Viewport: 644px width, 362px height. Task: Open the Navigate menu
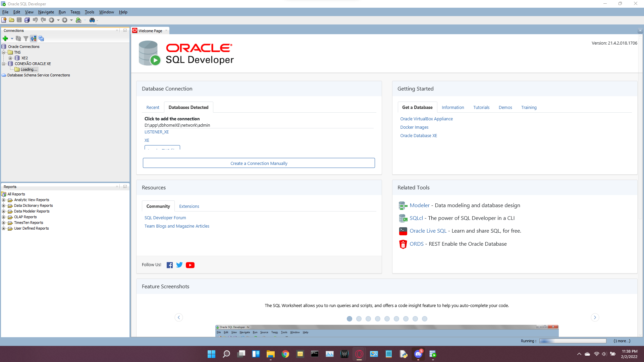[46, 12]
